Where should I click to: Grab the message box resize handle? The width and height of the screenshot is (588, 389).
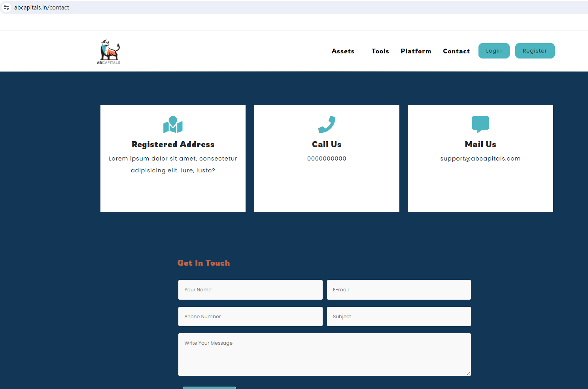pos(469,373)
